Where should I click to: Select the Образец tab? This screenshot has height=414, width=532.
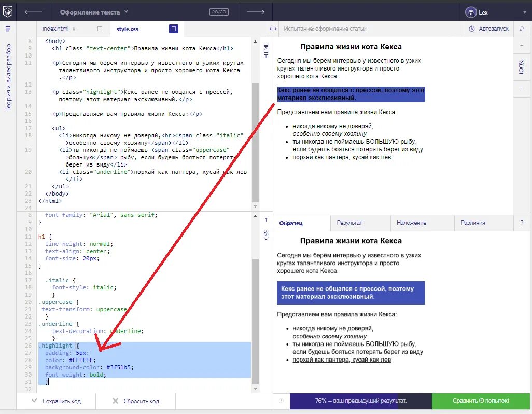point(302,223)
